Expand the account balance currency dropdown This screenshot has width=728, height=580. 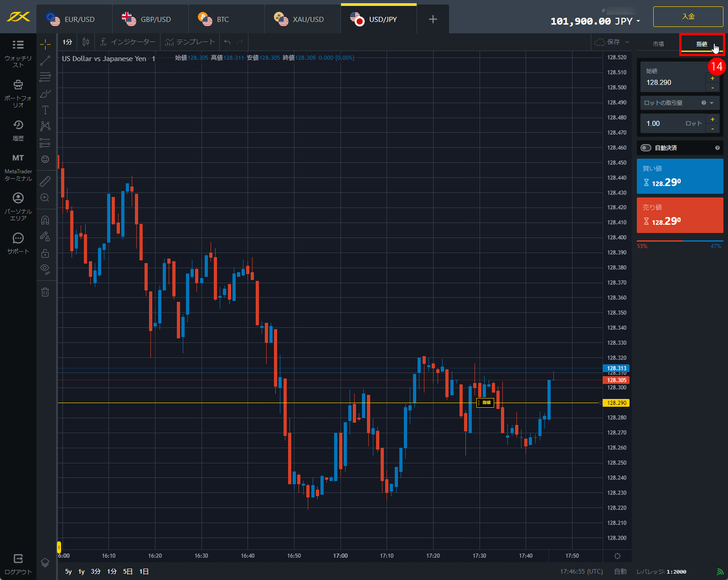[x=638, y=21]
